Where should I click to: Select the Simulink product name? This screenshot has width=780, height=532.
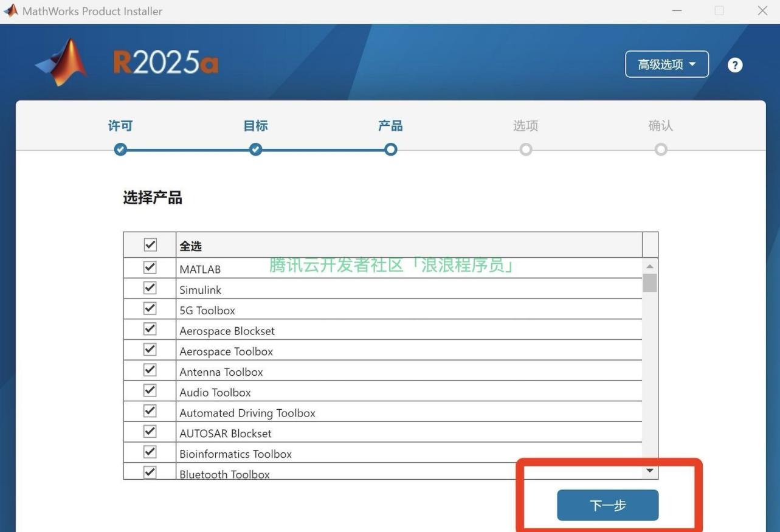coord(201,290)
